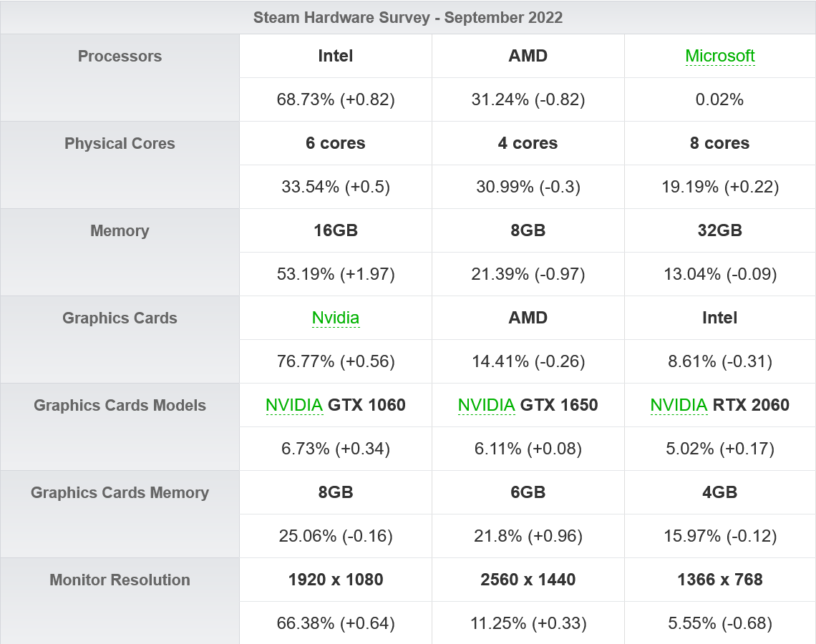
Task: Select the 6 cores cell
Action: pyautogui.click(x=336, y=143)
